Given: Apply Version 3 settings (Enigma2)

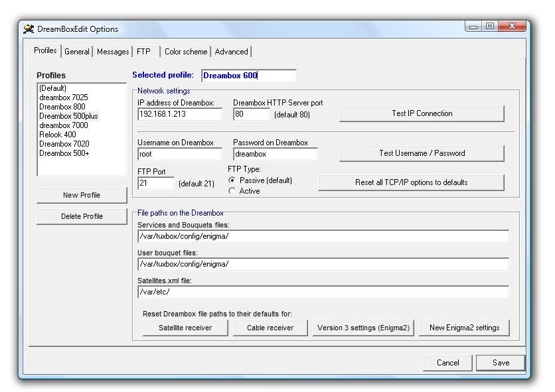Looking at the screenshot, I should (x=363, y=328).
